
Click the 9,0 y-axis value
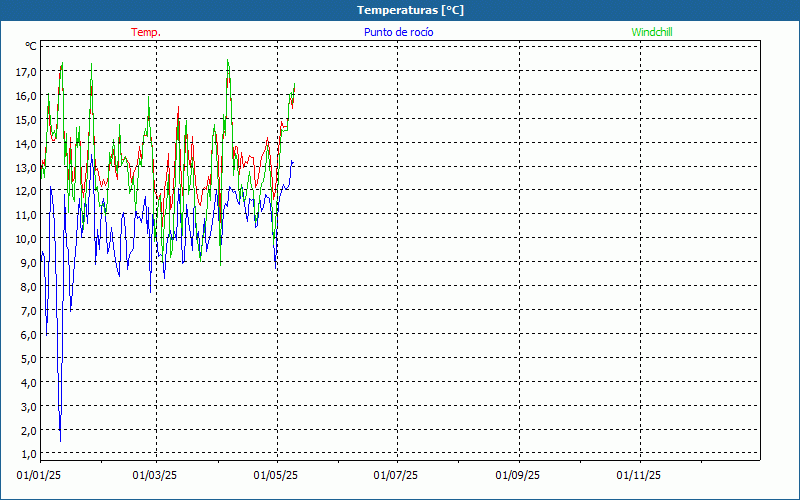click(28, 263)
